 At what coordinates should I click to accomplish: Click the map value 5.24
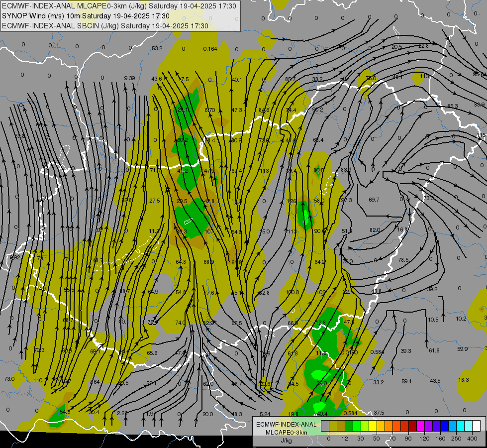[x=265, y=414]
